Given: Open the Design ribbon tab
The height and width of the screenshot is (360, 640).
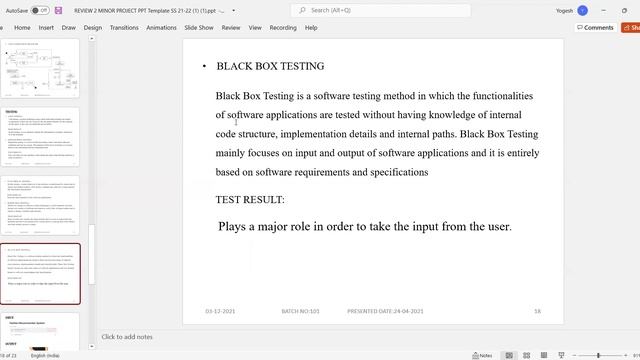Looking at the screenshot, I should pos(93,28).
